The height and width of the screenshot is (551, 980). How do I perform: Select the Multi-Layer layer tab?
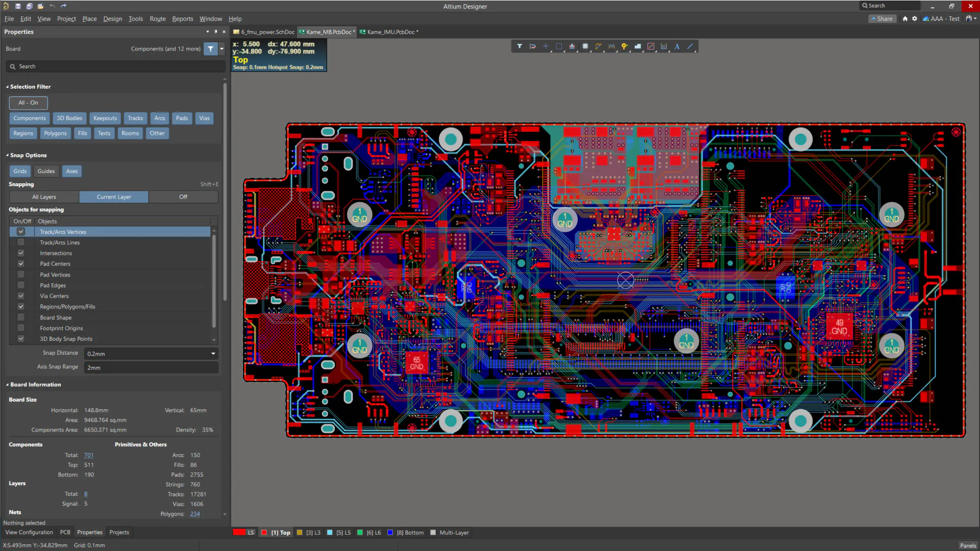(450, 533)
